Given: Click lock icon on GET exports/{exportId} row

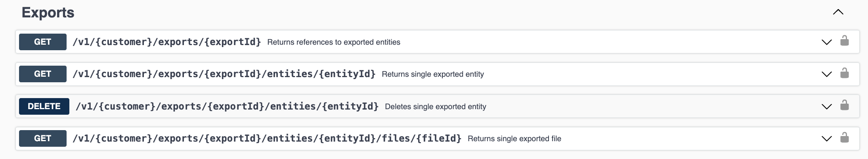Looking at the screenshot, I should [845, 41].
